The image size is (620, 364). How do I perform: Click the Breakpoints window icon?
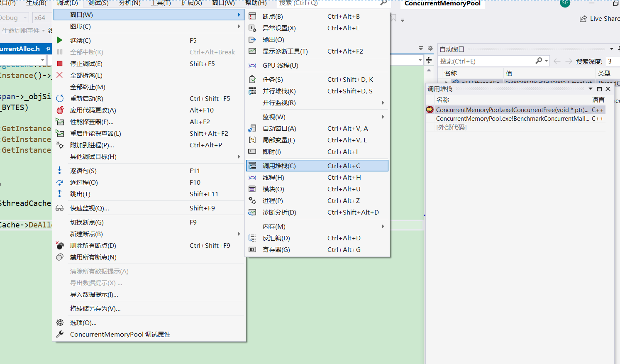point(252,16)
